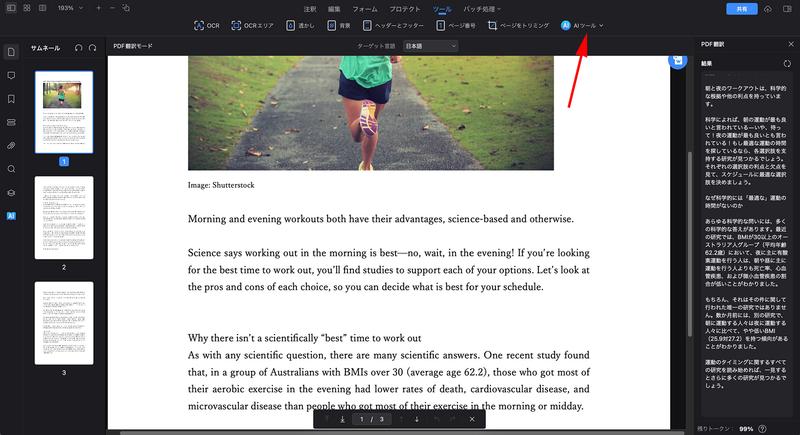Expand the AIツール dropdown
This screenshot has width=800, height=435.
584,24
